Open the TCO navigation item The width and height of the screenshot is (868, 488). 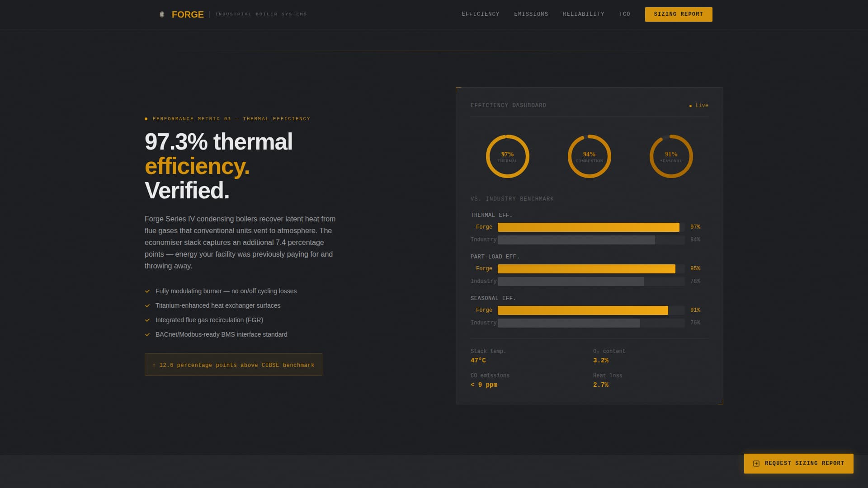coord(625,14)
